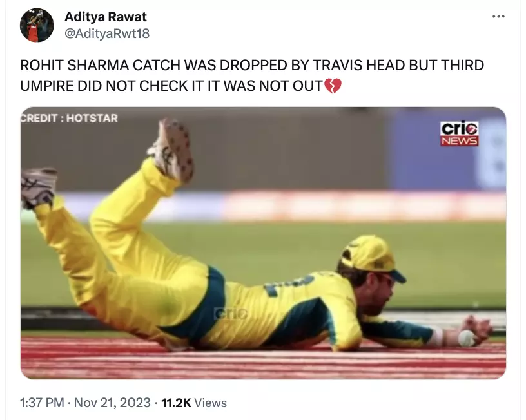The image size is (526, 420).
Task: Click the Nov 21, 2023 date
Action: (x=112, y=403)
